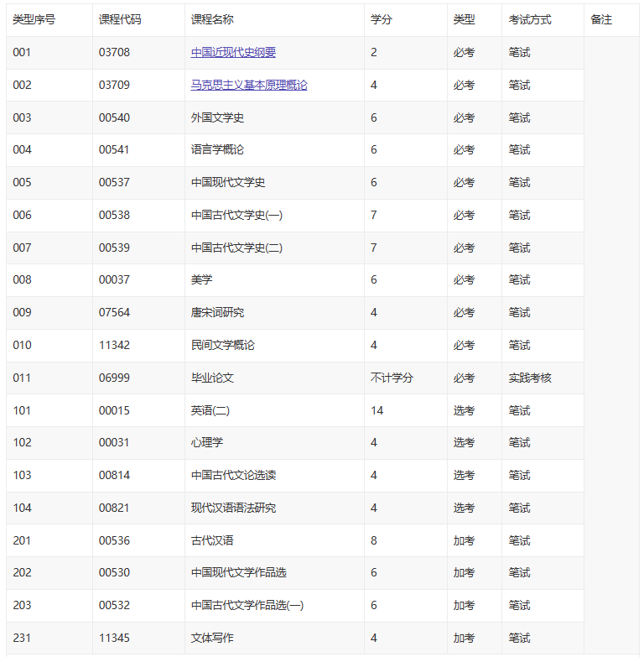Click the course name 心理学

[x=207, y=442]
